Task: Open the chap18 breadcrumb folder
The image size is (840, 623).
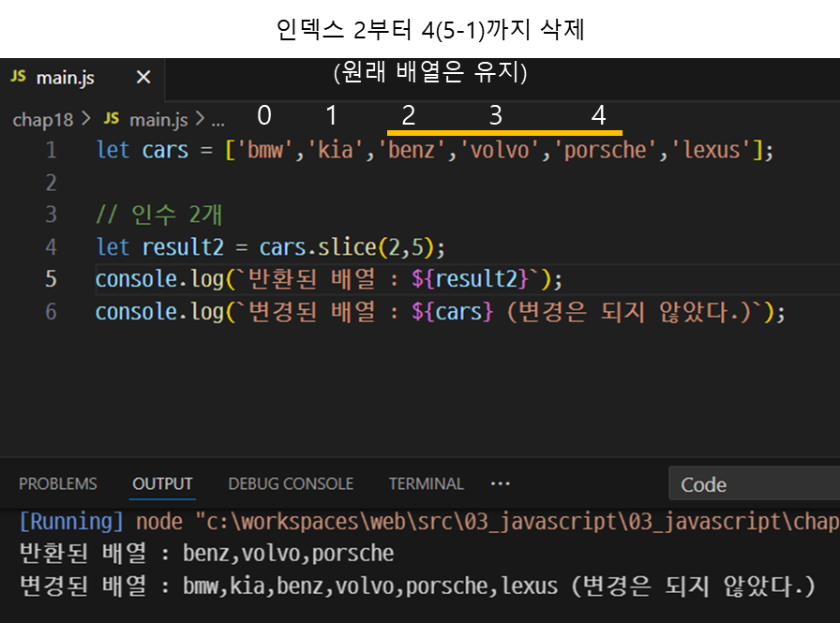Action: point(43,120)
